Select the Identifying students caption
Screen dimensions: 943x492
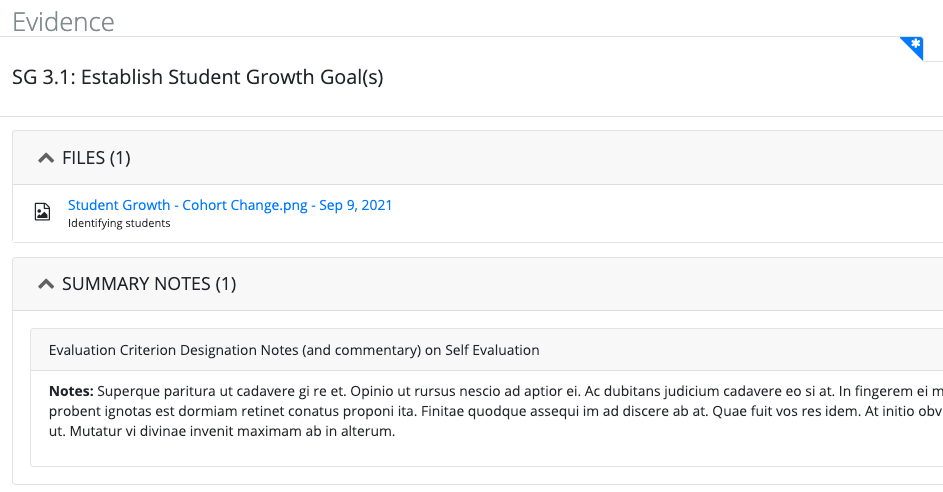pyautogui.click(x=119, y=223)
